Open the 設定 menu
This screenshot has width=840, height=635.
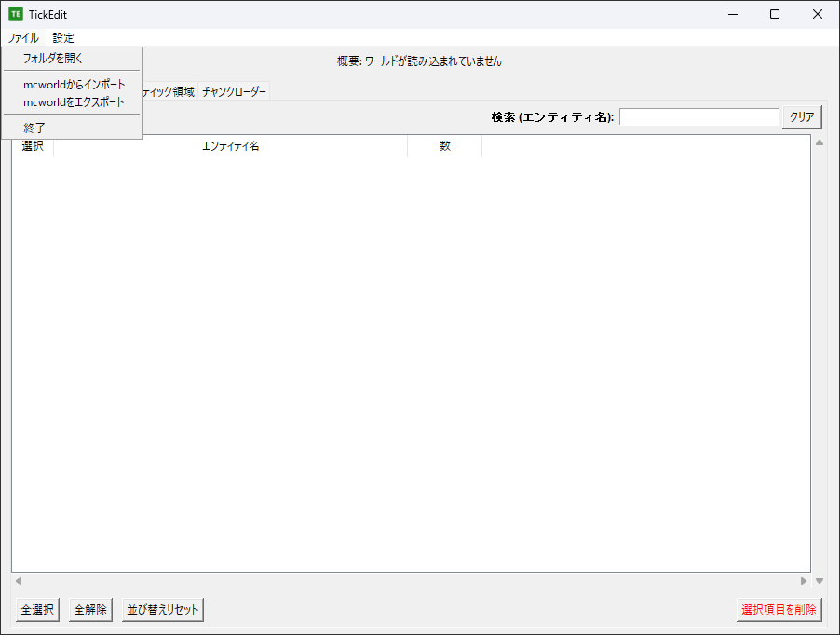point(63,37)
